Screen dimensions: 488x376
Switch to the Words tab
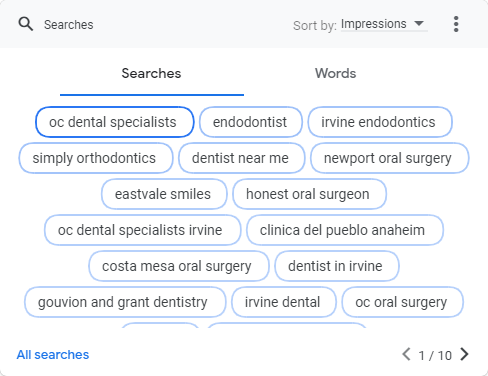(x=336, y=73)
